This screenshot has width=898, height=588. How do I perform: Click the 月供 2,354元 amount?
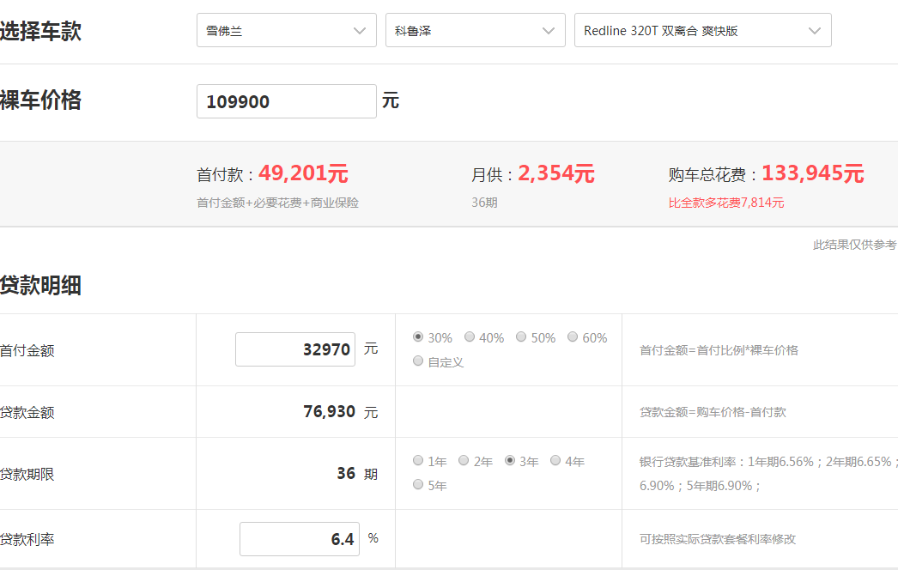(x=556, y=173)
